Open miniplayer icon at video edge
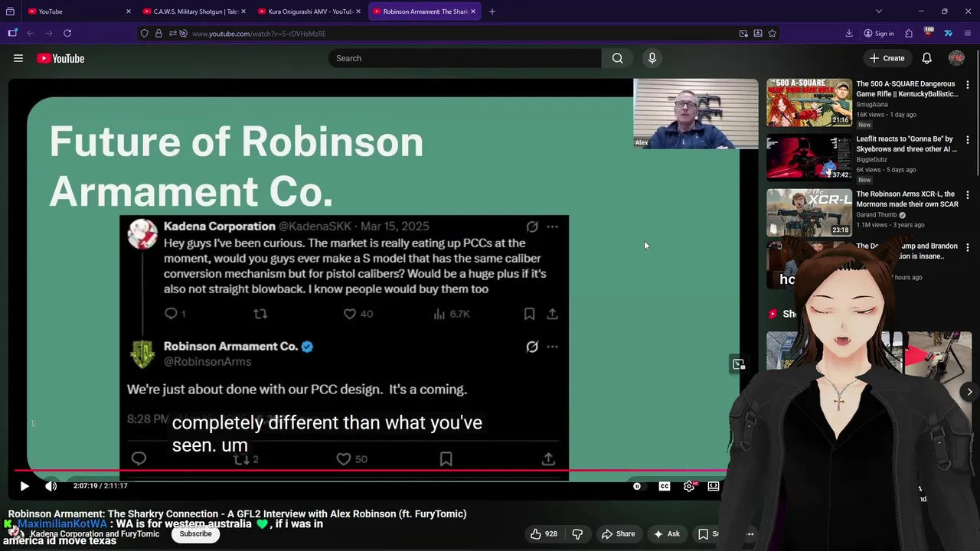 click(x=739, y=364)
